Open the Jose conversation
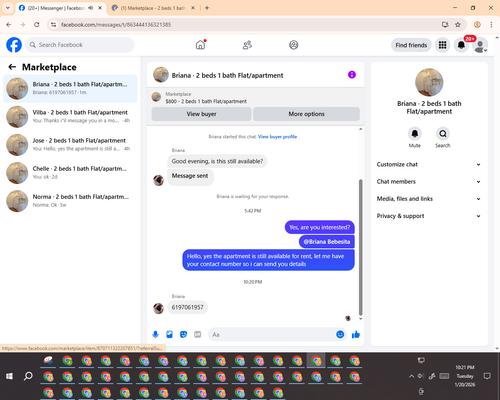 70,145
